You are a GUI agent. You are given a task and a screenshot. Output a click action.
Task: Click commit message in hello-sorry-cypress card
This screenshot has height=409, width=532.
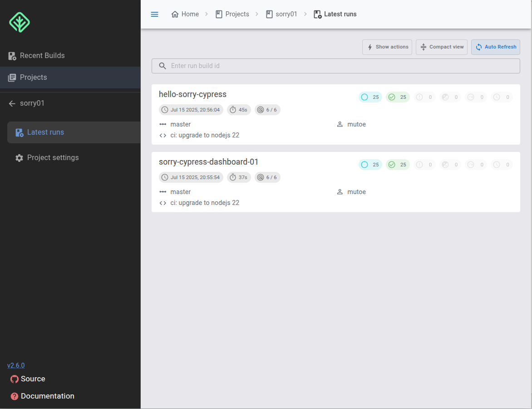pyautogui.click(x=205, y=135)
